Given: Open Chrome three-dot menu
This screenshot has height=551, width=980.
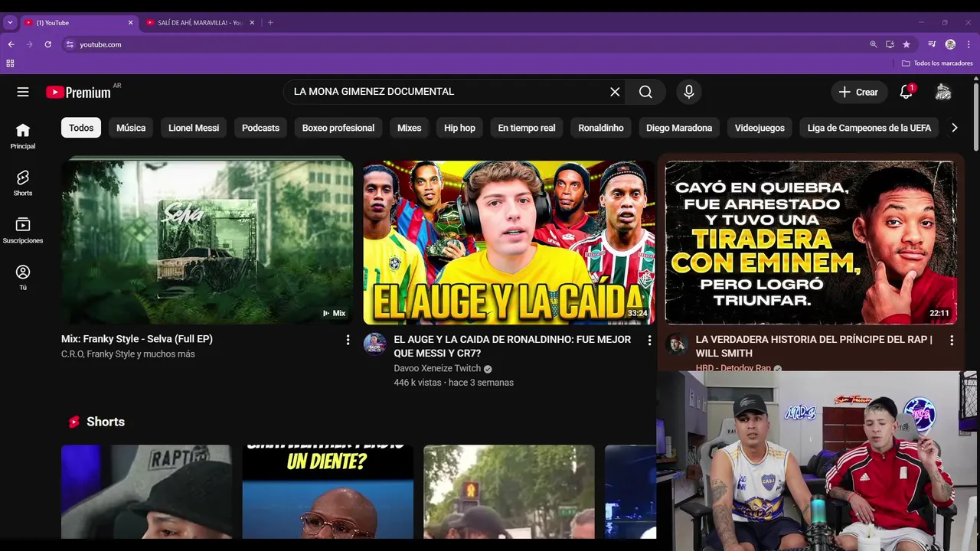Looking at the screenshot, I should click(969, 44).
